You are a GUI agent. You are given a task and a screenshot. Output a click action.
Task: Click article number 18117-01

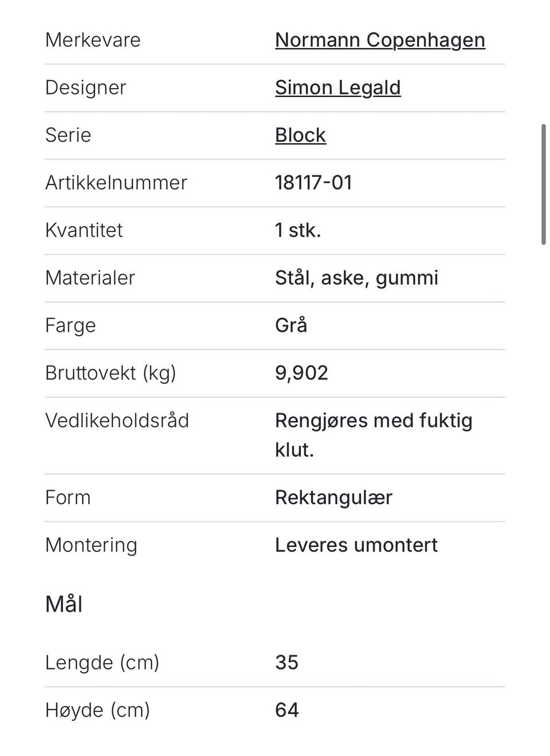[x=313, y=183]
